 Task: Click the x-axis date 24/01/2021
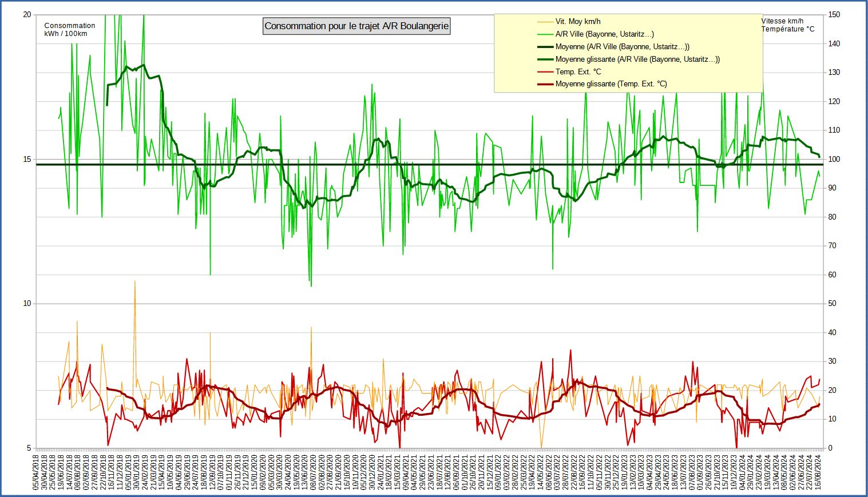coord(382,472)
